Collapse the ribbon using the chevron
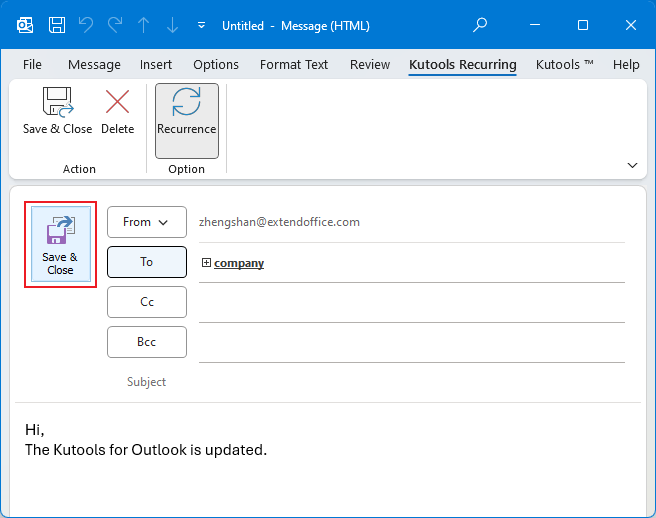Image resolution: width=656 pixels, height=518 pixels. (x=632, y=165)
